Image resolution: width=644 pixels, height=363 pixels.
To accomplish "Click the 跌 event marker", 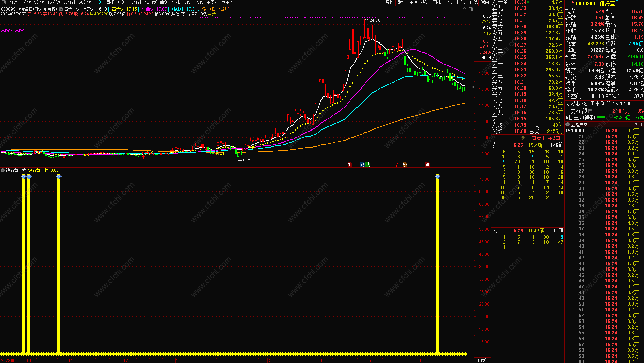I will click(367, 165).
